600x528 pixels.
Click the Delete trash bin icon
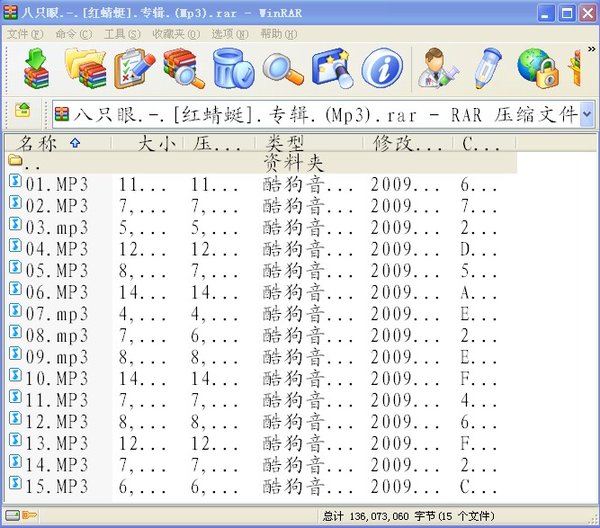click(233, 69)
